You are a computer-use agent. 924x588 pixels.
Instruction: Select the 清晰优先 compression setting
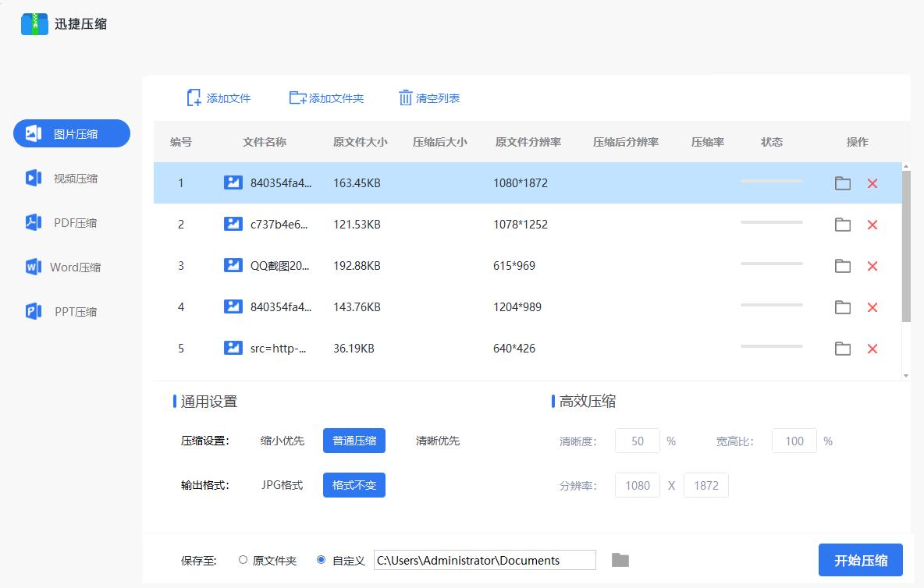point(438,441)
